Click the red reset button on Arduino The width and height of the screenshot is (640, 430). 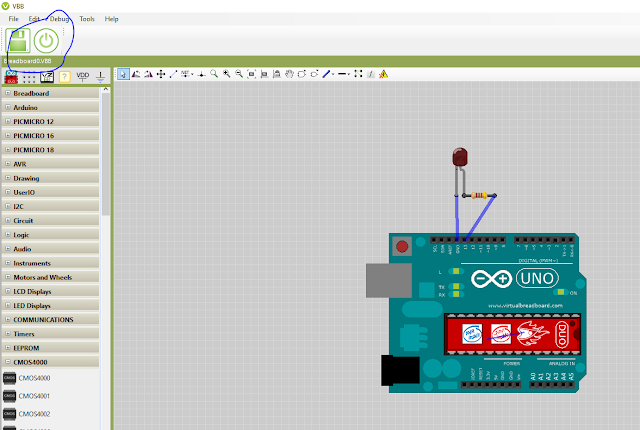click(x=402, y=246)
